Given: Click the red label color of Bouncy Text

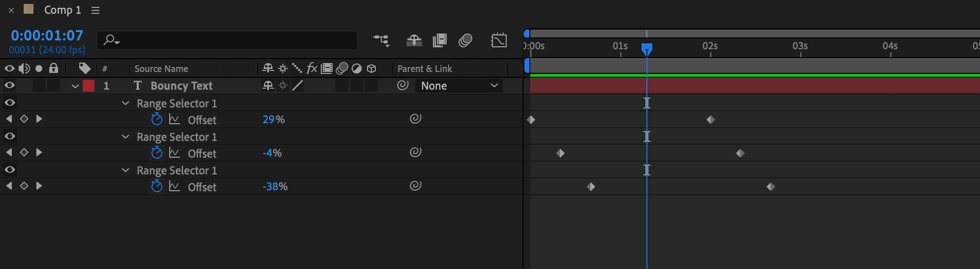Looking at the screenshot, I should [x=89, y=86].
